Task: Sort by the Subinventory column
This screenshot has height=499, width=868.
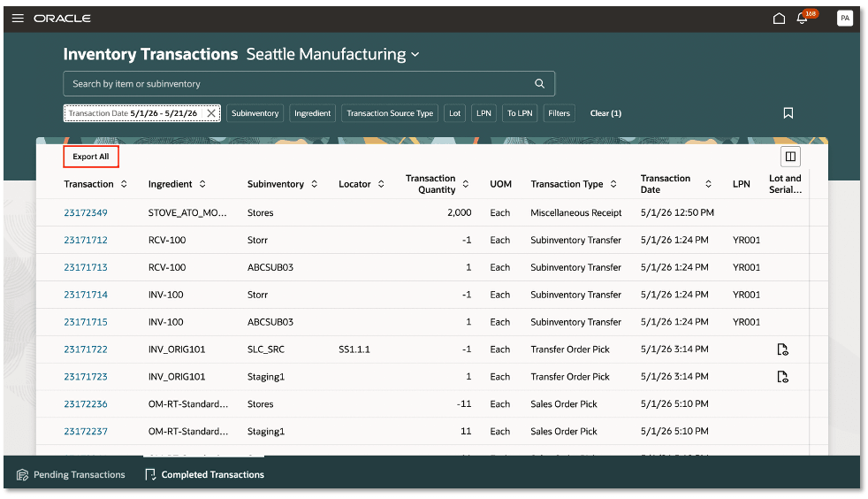Action: click(x=315, y=184)
